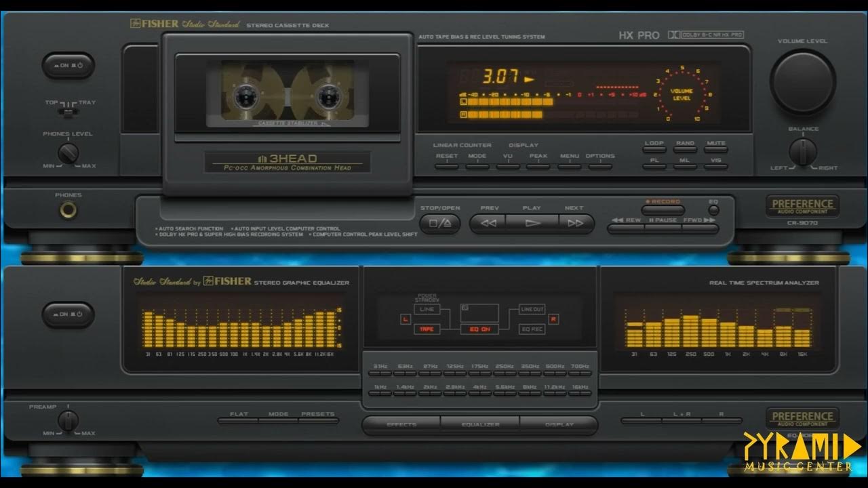Image resolution: width=868 pixels, height=488 pixels.
Task: Skip forward with the NEXT button
Action: [576, 223]
